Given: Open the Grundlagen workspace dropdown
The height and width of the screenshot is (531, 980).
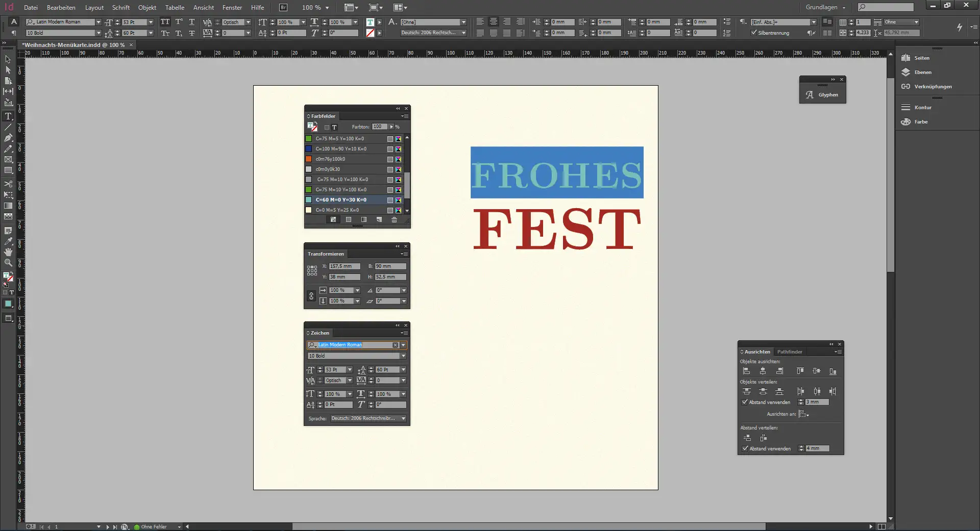Looking at the screenshot, I should pos(825,8).
